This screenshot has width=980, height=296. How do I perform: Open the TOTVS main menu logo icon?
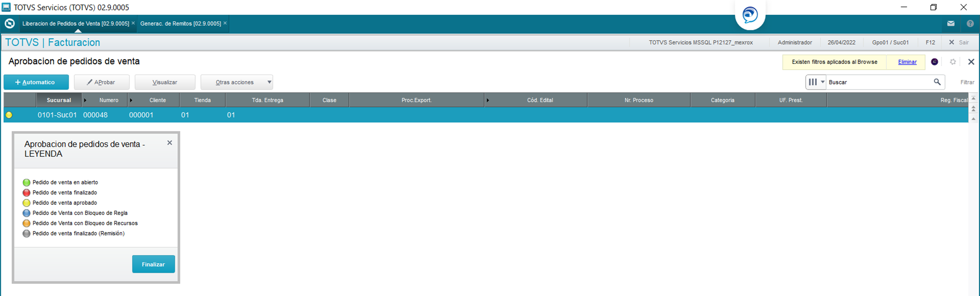tap(9, 24)
